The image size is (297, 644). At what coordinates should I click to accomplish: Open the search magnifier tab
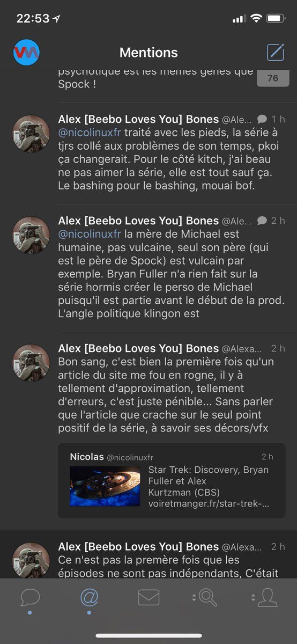[208, 597]
